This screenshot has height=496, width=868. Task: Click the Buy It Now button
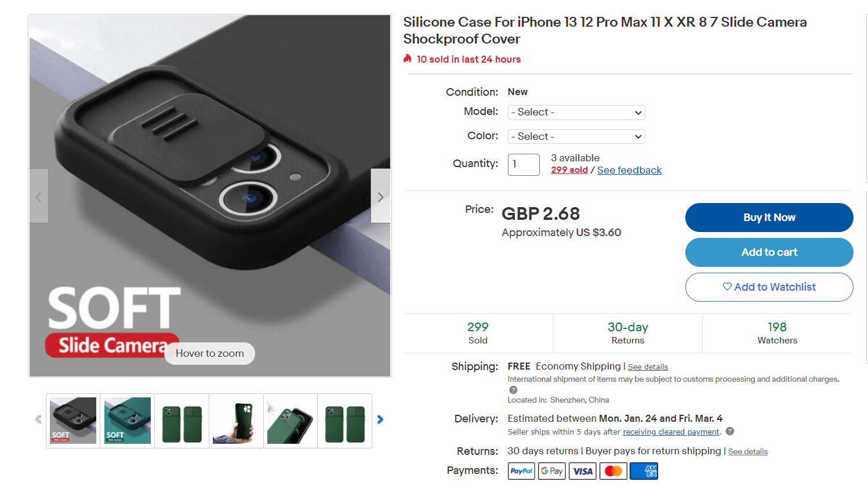(769, 218)
